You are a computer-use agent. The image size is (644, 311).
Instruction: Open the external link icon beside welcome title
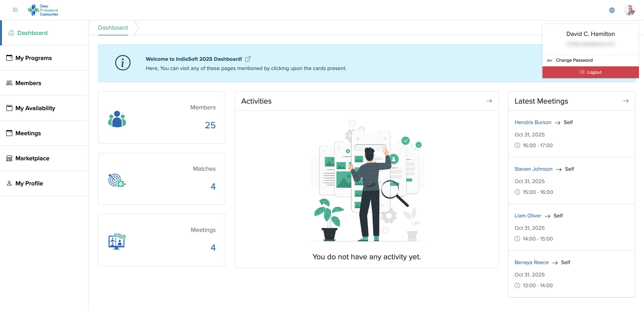pos(248,59)
